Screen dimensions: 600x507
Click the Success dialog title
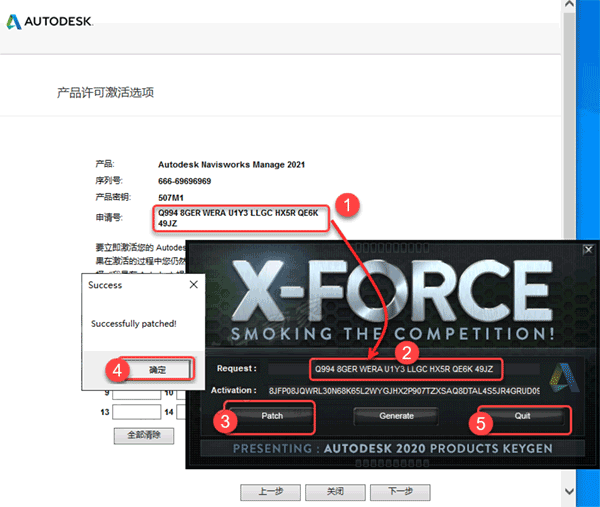click(105, 285)
